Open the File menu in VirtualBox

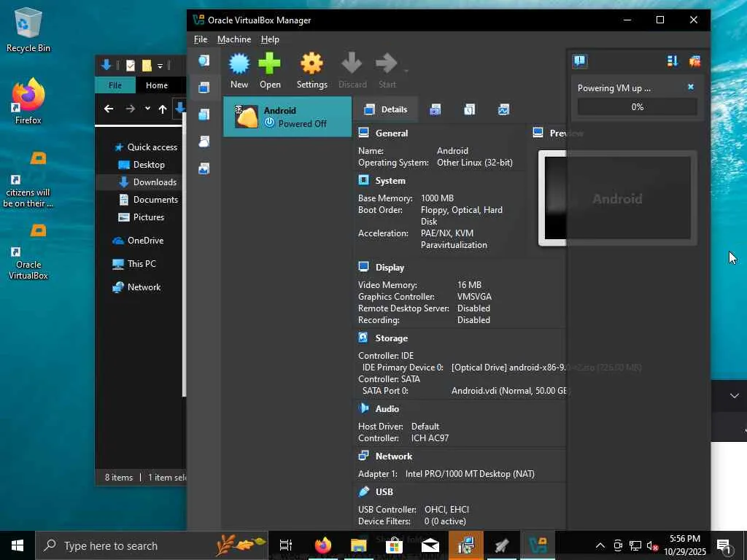coord(201,39)
